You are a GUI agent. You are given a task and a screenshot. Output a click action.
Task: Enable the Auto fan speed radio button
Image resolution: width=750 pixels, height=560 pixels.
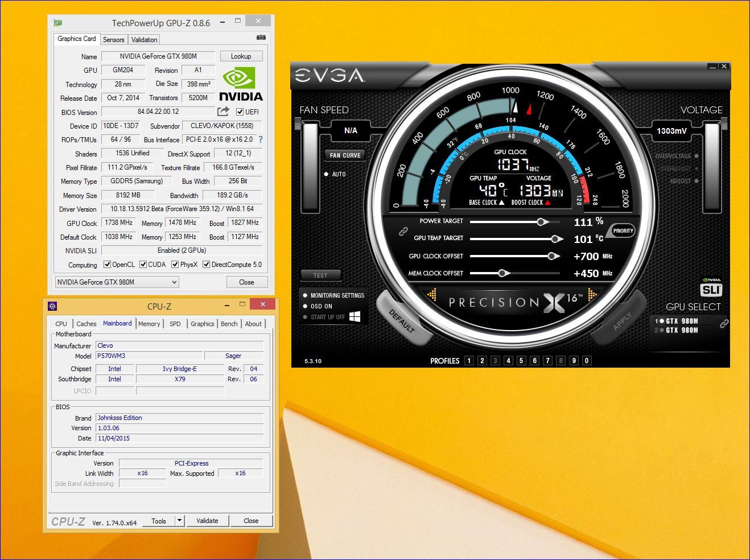[x=326, y=174]
